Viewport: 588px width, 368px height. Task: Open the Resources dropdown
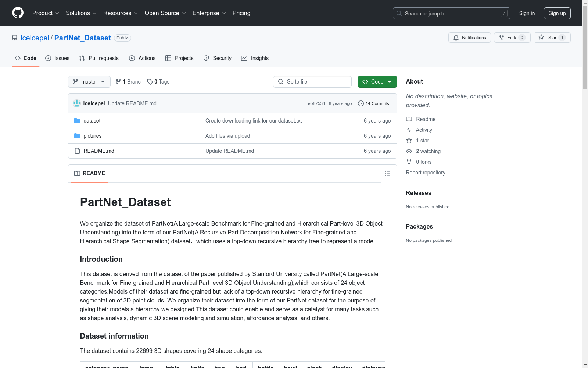tap(121, 13)
